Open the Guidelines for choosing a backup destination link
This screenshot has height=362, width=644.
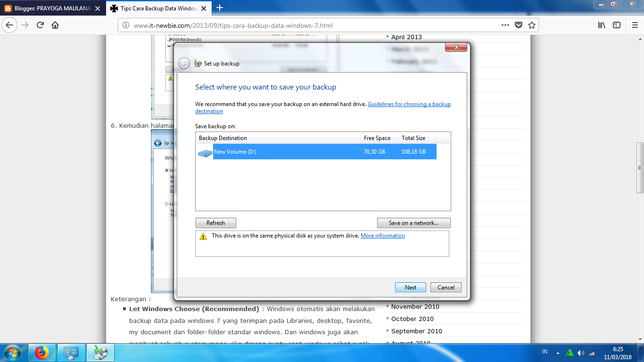[409, 104]
